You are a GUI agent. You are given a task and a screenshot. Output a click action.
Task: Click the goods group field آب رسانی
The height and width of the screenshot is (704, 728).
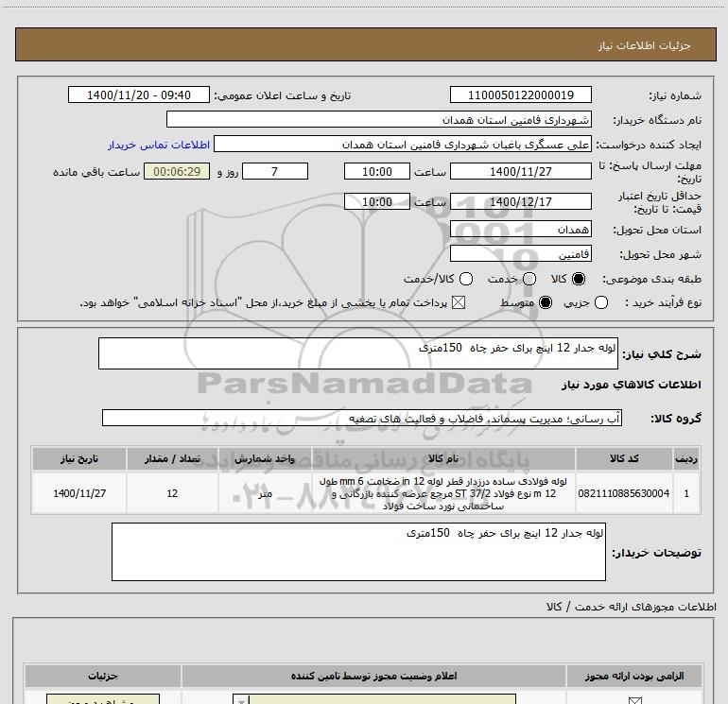362,418
